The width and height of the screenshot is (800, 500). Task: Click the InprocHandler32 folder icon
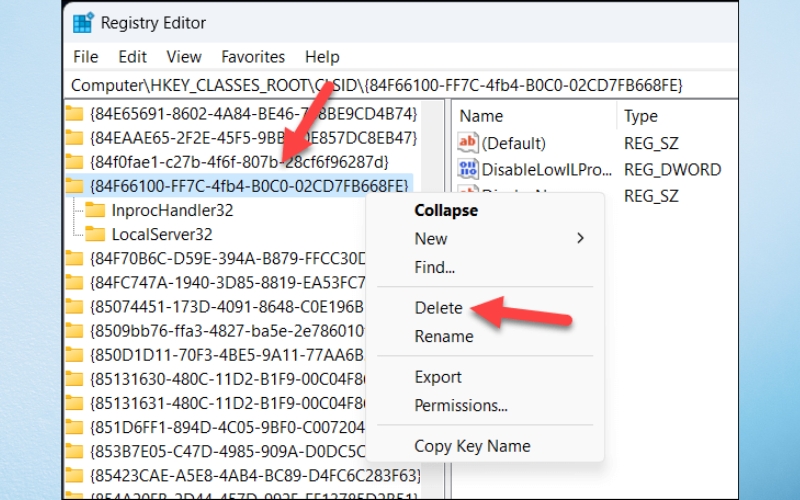pos(95,210)
